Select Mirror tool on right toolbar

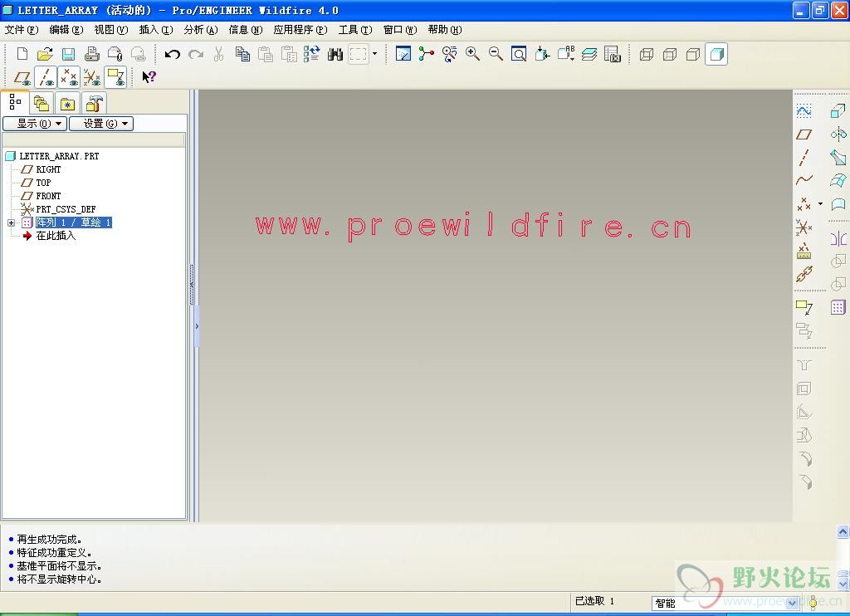[838, 238]
